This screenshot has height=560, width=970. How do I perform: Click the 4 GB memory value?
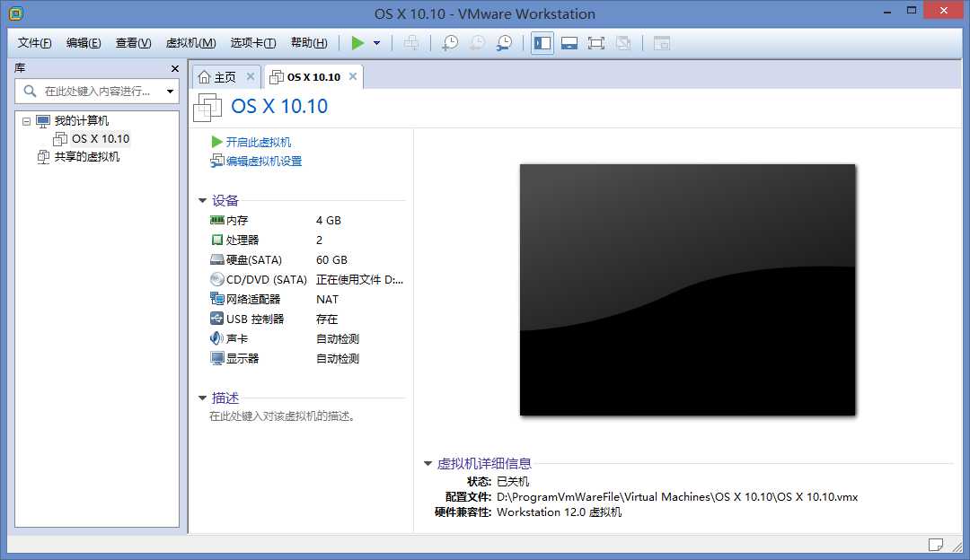pyautogui.click(x=329, y=220)
